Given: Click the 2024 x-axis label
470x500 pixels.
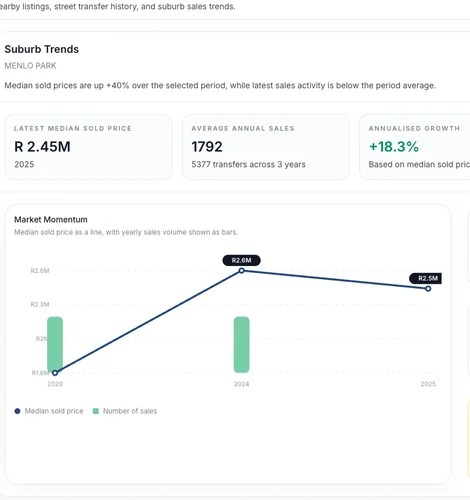Looking at the screenshot, I should [242, 384].
